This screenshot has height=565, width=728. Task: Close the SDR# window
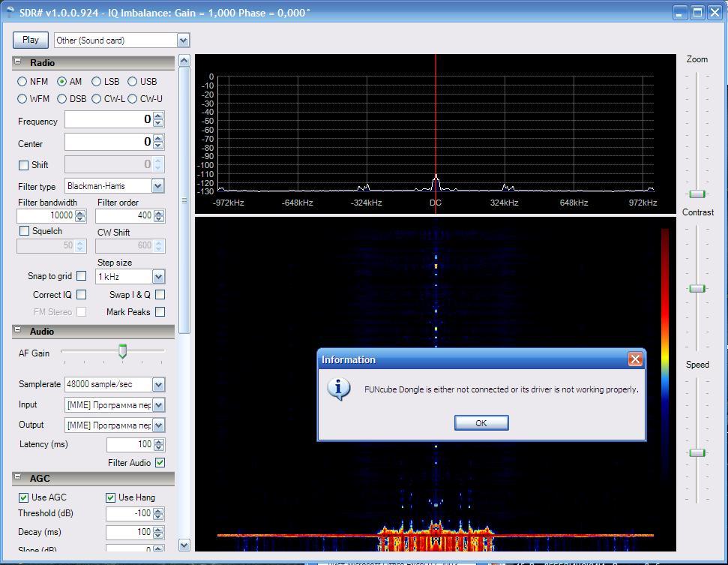pyautogui.click(x=715, y=13)
